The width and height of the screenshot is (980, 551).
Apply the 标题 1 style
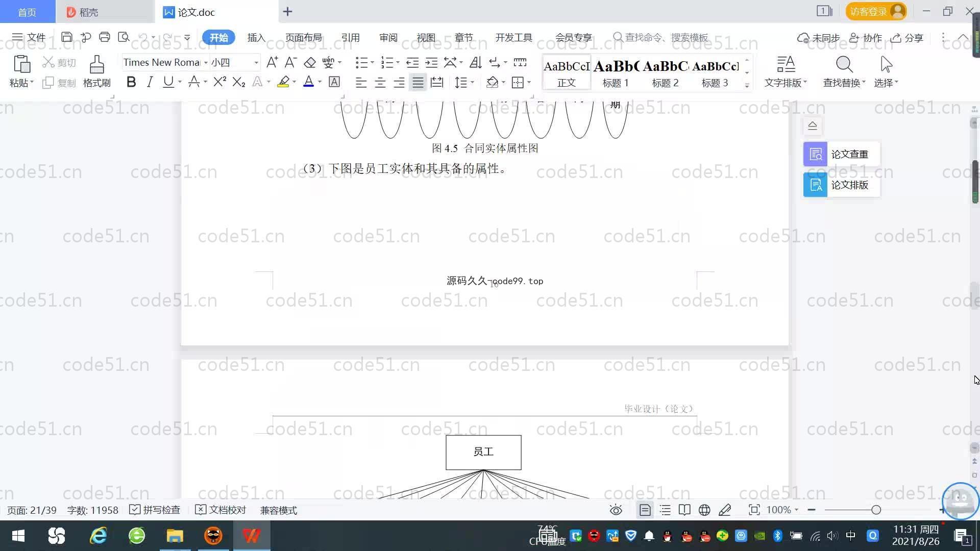[616, 72]
